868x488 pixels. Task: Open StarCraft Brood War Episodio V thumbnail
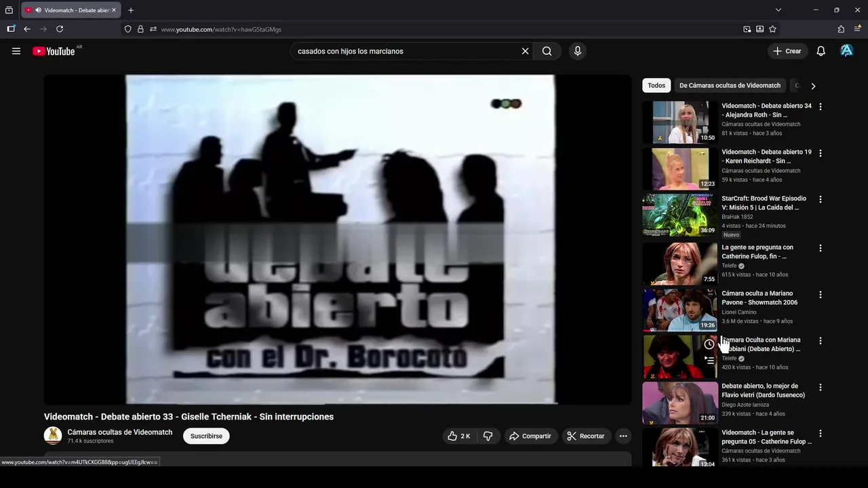[x=679, y=215]
